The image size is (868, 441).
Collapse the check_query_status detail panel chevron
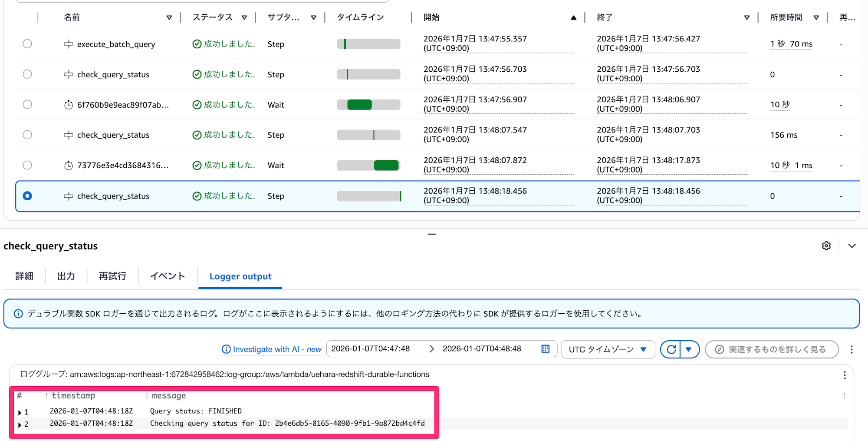(x=852, y=246)
